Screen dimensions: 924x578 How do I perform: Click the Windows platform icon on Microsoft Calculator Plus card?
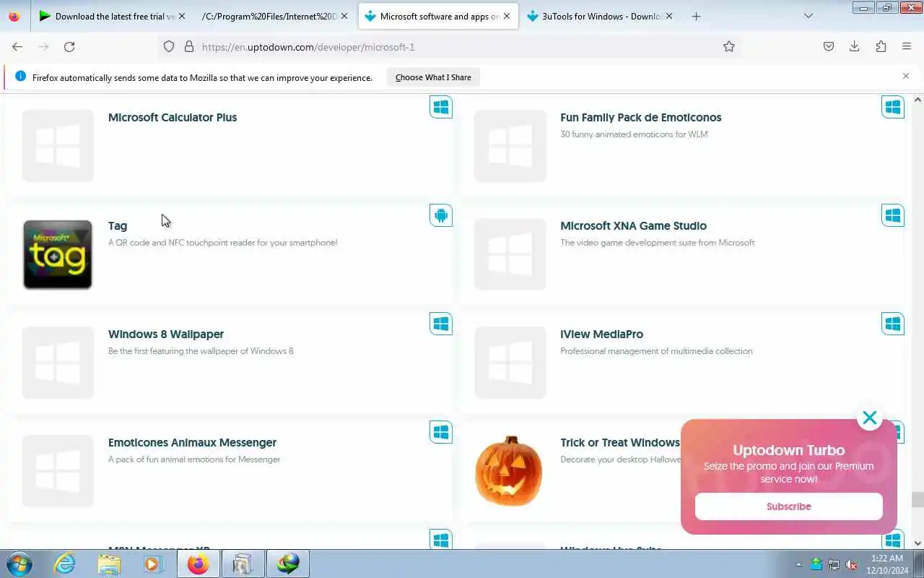coord(441,107)
